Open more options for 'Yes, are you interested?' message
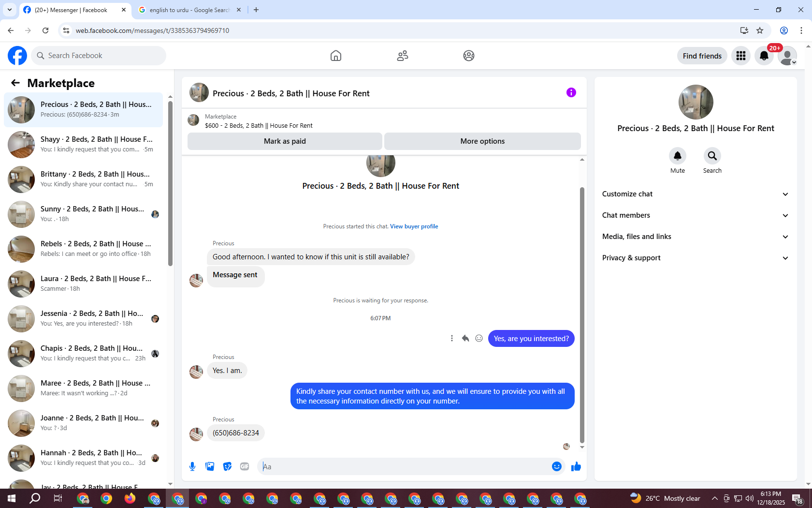The image size is (812, 508). (x=452, y=338)
